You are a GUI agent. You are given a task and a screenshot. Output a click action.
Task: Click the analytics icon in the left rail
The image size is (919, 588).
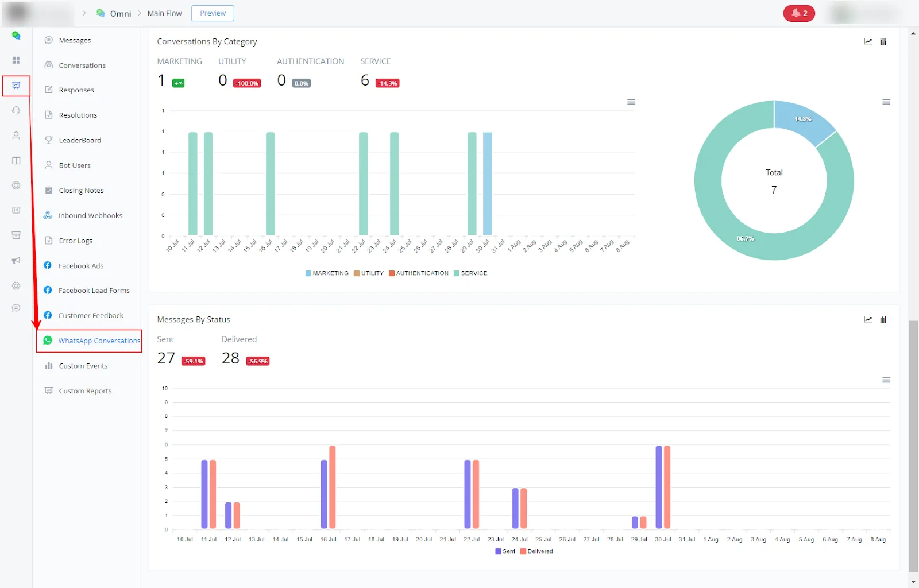tap(16, 86)
